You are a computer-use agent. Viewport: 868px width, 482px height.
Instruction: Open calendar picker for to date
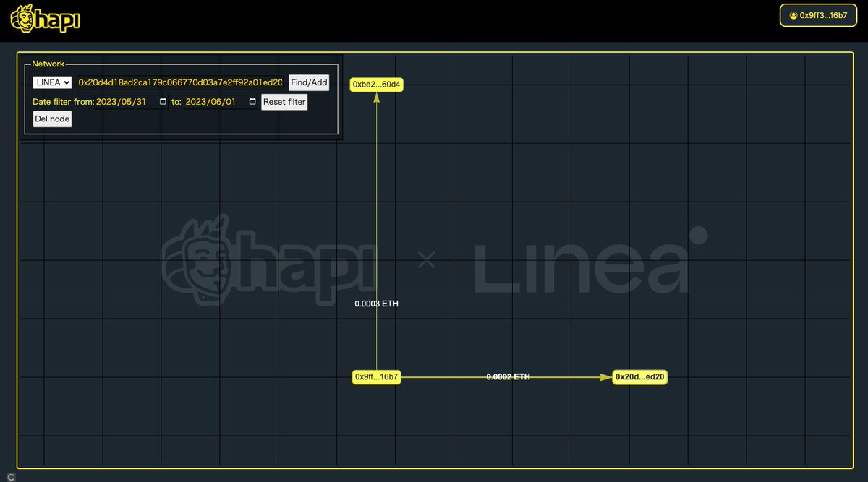tap(252, 102)
